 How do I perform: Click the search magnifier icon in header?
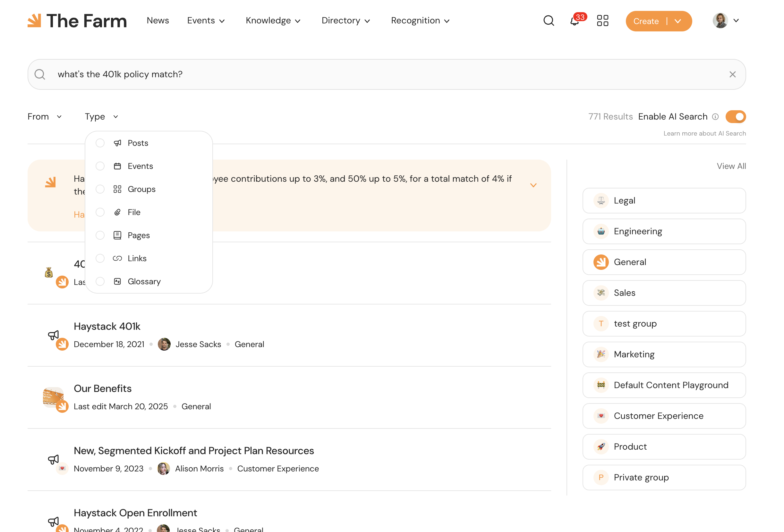pyautogui.click(x=549, y=21)
